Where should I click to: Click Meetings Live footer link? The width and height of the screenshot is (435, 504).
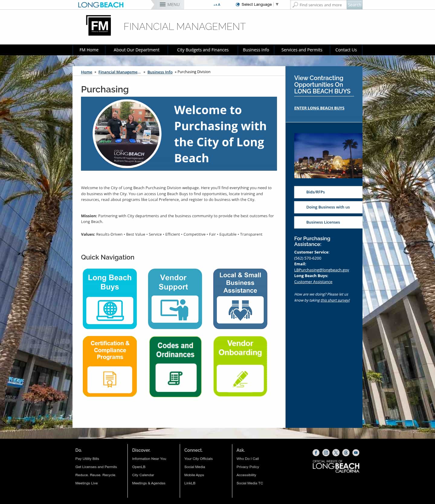coord(86,483)
